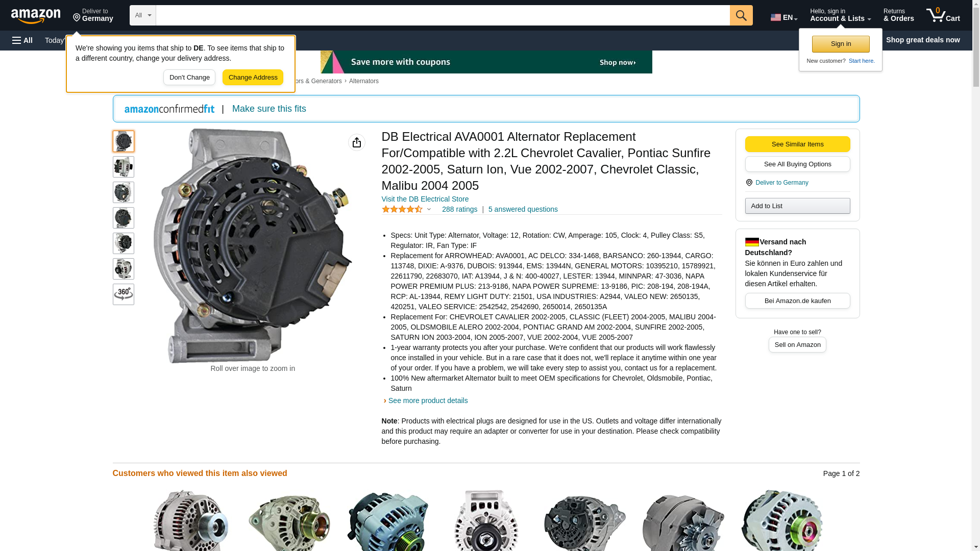Select the second alternator thumbnail image
Image resolution: width=980 pixels, height=551 pixels.
click(x=124, y=167)
